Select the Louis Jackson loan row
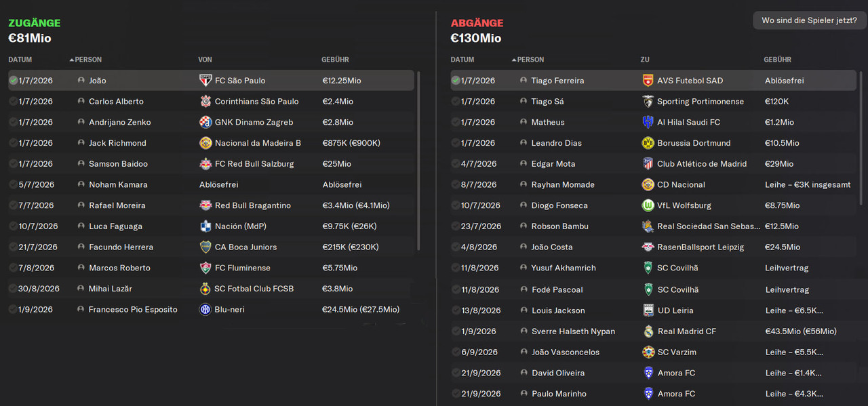868x406 pixels. [x=653, y=310]
